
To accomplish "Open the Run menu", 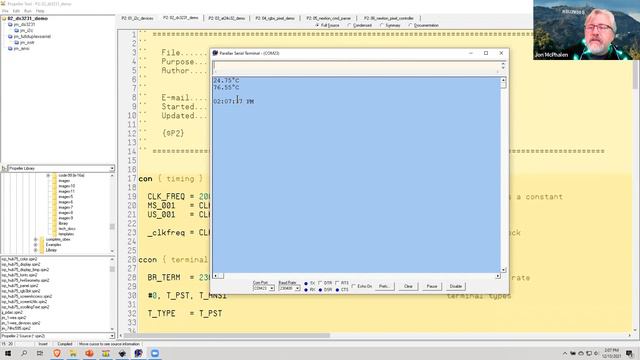I will pos(28,11).
